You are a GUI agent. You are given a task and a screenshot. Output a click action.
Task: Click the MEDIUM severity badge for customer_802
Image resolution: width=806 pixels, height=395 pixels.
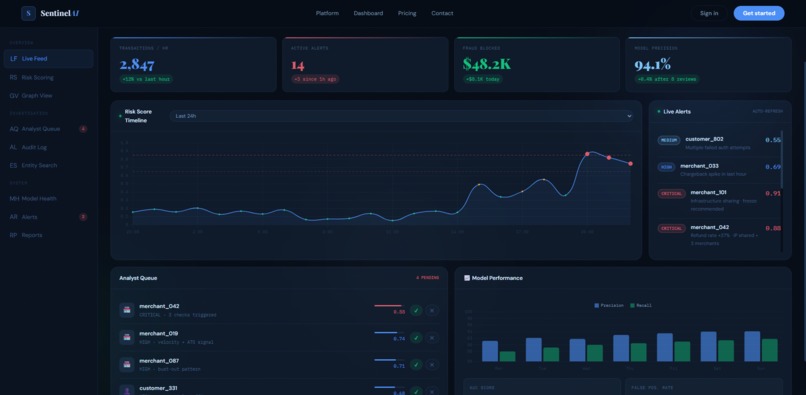(669, 140)
